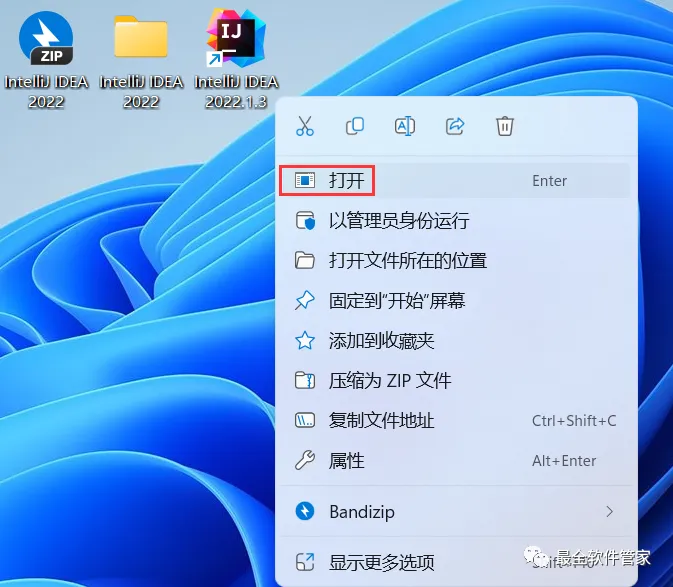Click the Copy icon in context menu
Image resolution: width=673 pixels, height=587 pixels.
(x=355, y=126)
